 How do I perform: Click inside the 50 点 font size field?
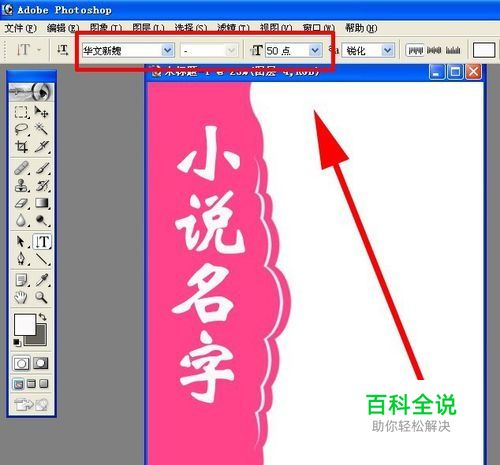(287, 51)
